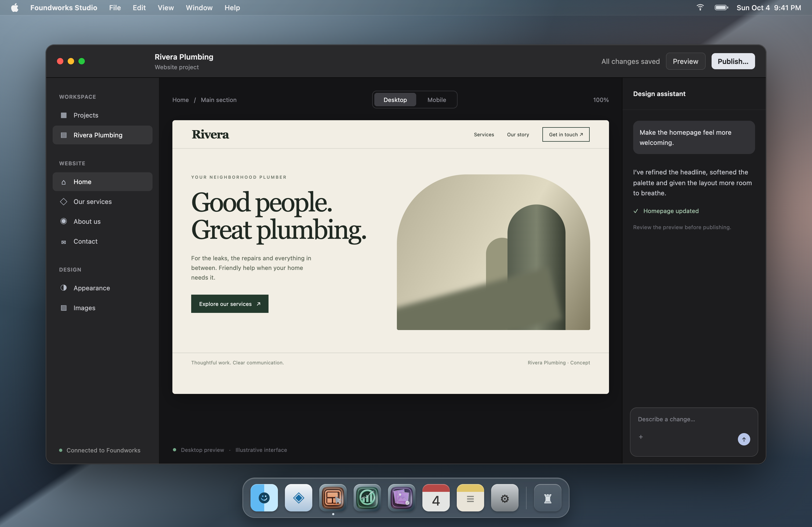
Task: Click the Images hatched icon
Action: coord(63,308)
